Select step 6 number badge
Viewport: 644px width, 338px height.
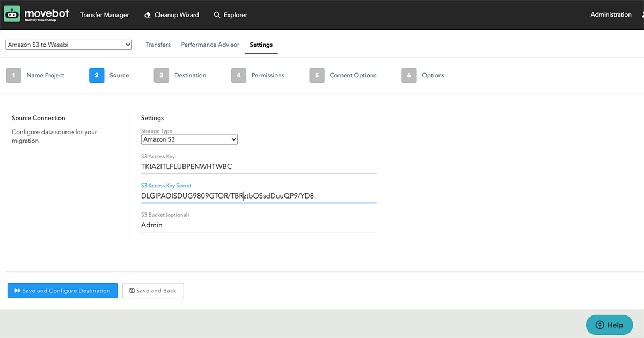409,75
